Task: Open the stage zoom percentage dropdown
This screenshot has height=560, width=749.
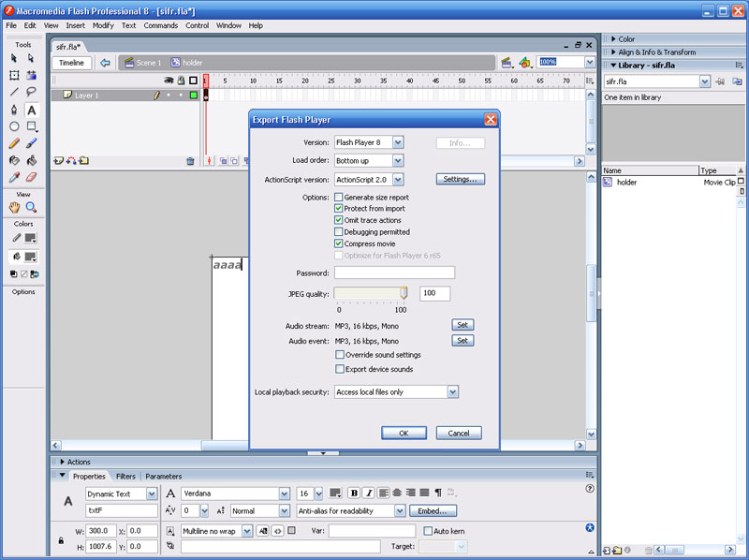Action: (590, 62)
